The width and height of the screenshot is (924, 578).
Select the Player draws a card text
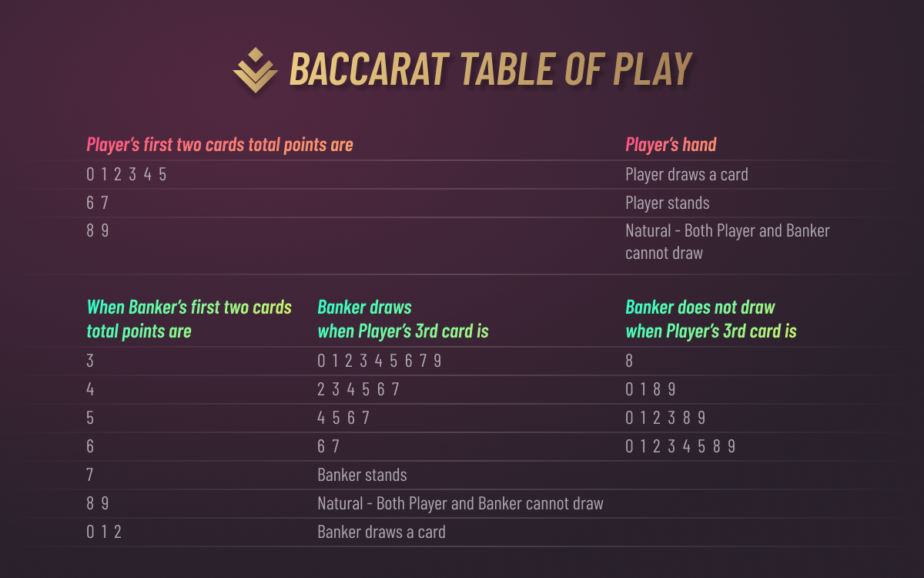click(x=687, y=174)
